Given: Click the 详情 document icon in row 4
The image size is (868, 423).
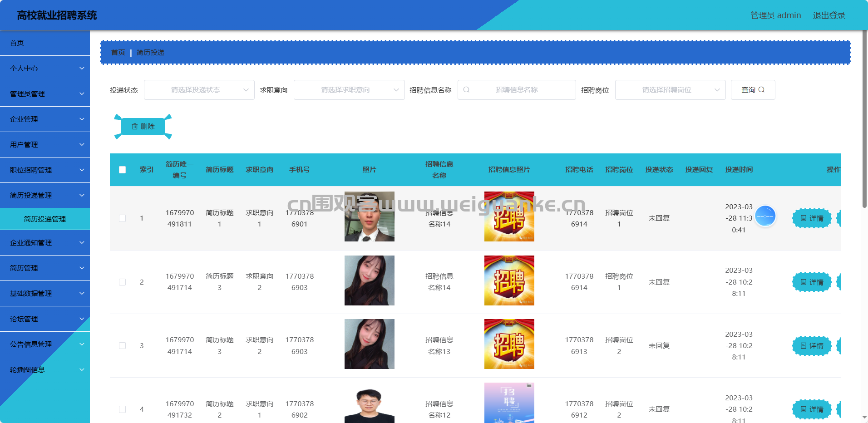Looking at the screenshot, I should click(x=803, y=409).
